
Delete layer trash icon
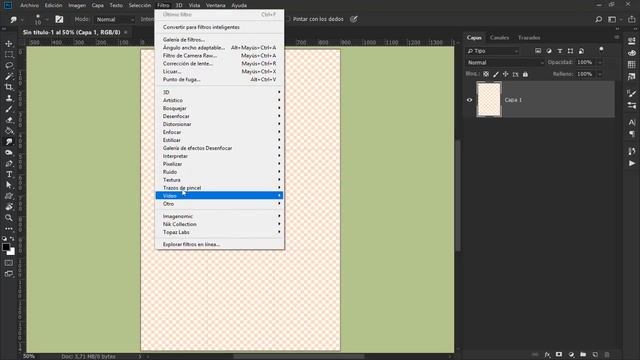607,355
